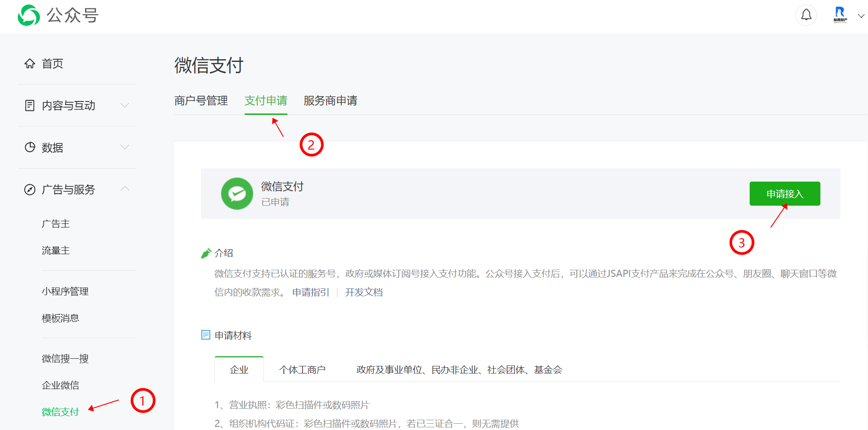The image size is (868, 430).
Task: Expand the 数据 chevron
Action: point(125,147)
